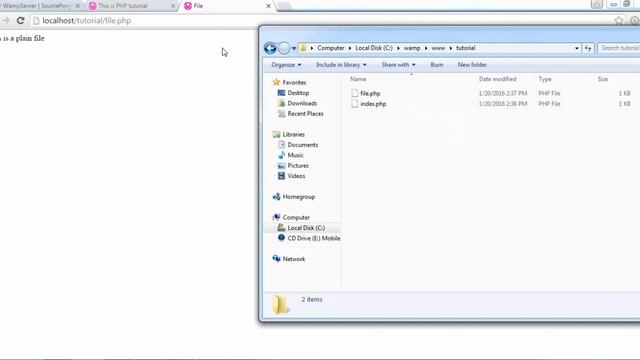Click www in the address breadcrumb
Image resolution: width=640 pixels, height=360 pixels.
click(x=438, y=48)
